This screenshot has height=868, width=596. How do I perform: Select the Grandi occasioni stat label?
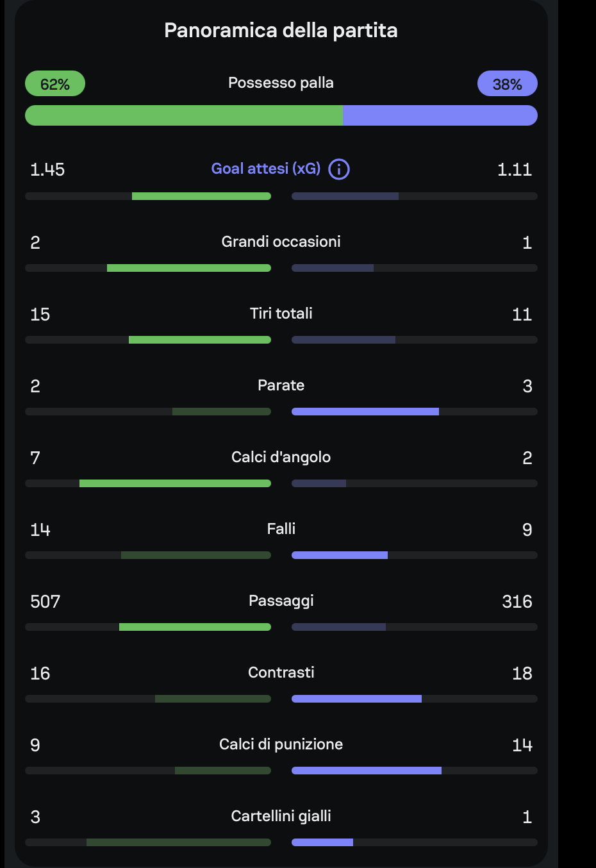point(281,242)
